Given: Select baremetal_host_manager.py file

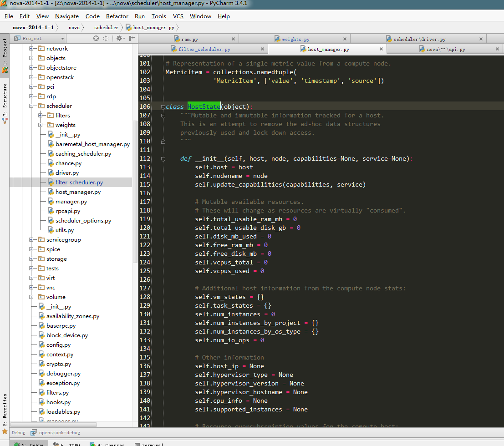Looking at the screenshot, I should [92, 144].
